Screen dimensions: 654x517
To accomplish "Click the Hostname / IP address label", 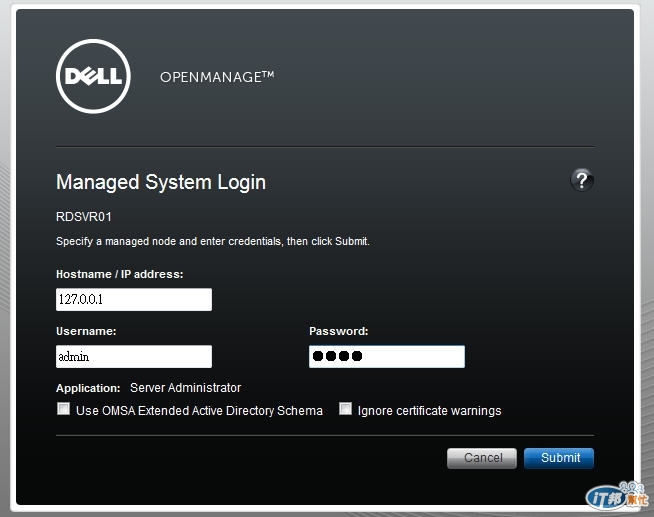I will coord(120,274).
